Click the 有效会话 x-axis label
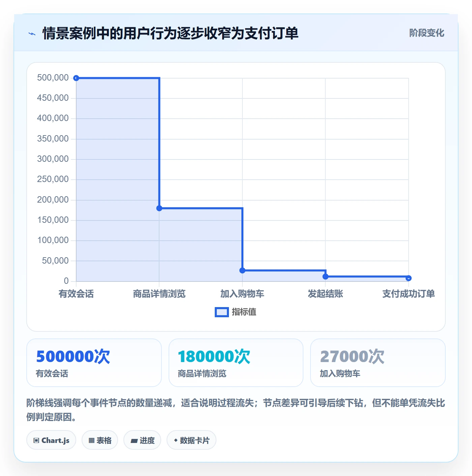 [x=76, y=294]
